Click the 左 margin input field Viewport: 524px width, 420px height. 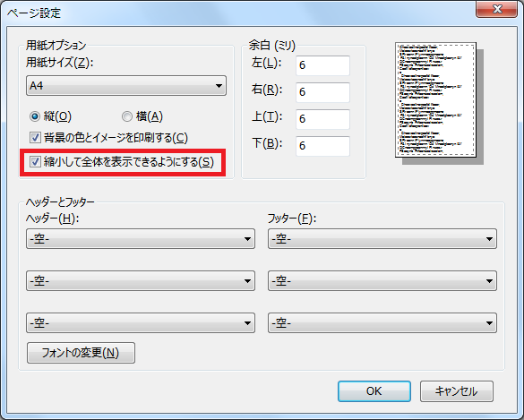322,65
